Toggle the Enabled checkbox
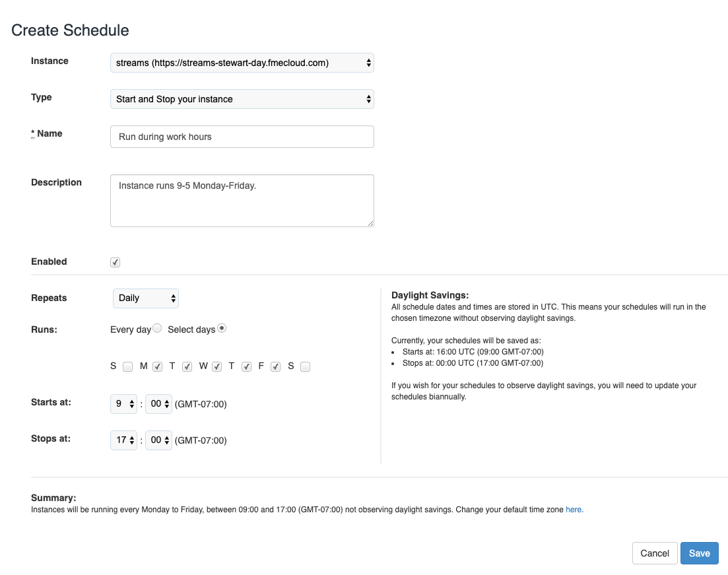 (115, 263)
